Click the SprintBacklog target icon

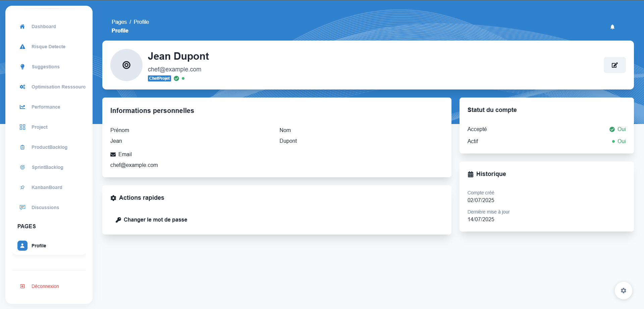(x=22, y=167)
